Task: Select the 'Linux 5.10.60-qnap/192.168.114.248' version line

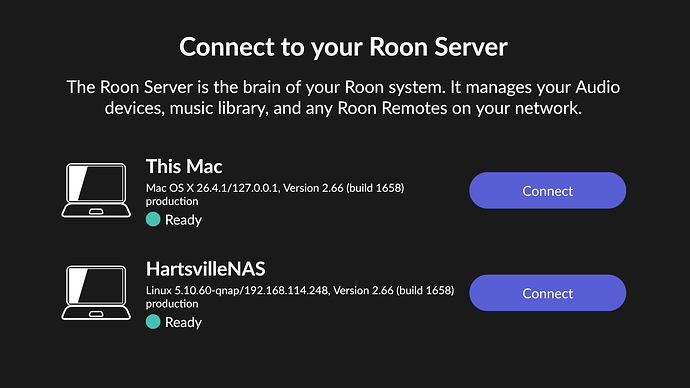Action: [x=300, y=290]
